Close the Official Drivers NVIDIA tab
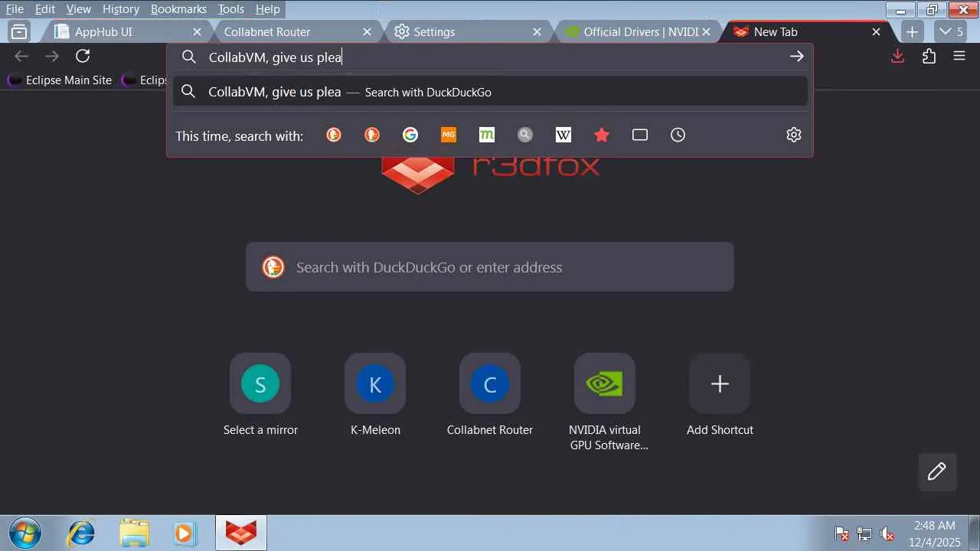 [707, 32]
